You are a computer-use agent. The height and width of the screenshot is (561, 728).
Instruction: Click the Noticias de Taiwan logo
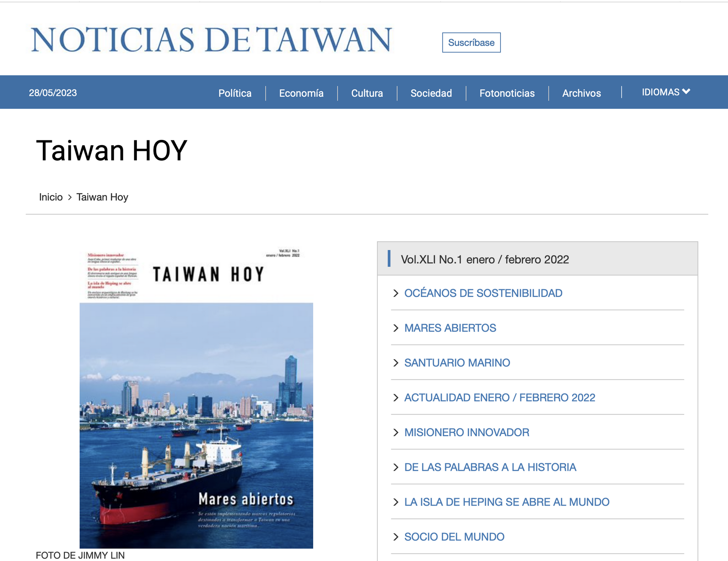[x=211, y=39]
